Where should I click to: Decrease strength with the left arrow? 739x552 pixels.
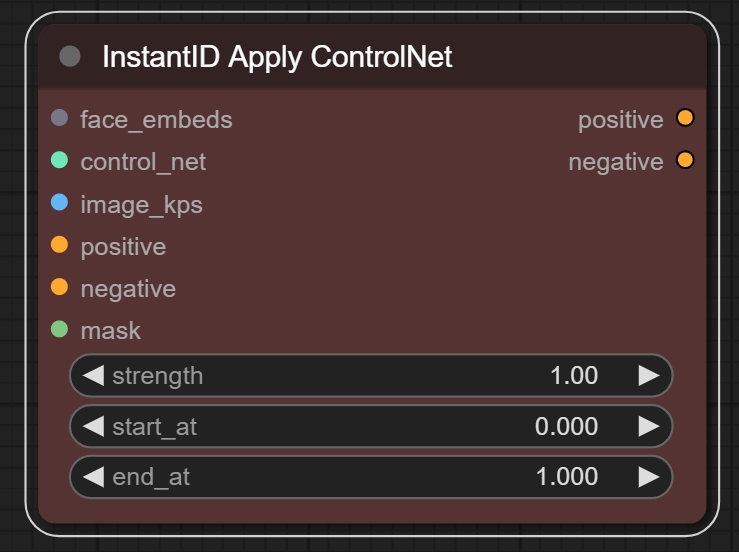(93, 376)
